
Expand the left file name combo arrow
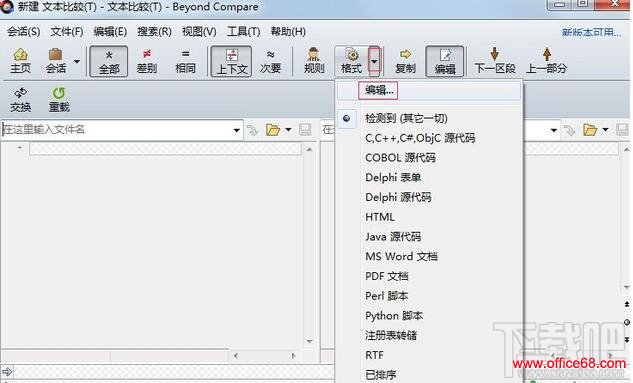coord(237,130)
